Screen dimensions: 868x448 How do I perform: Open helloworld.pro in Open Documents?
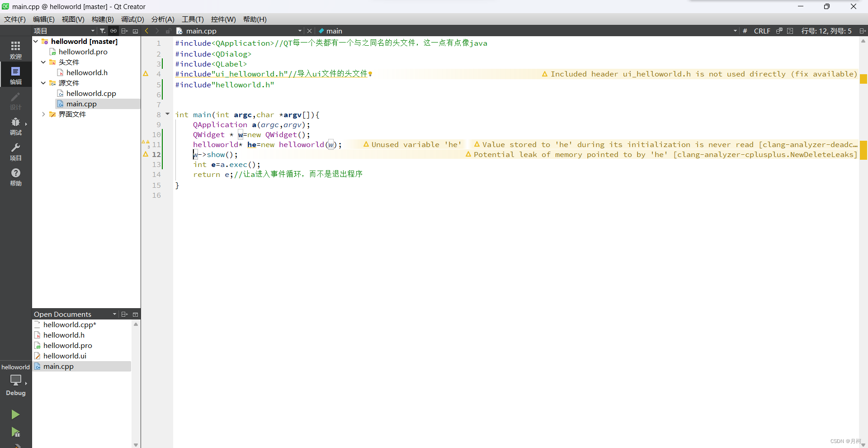pos(68,345)
